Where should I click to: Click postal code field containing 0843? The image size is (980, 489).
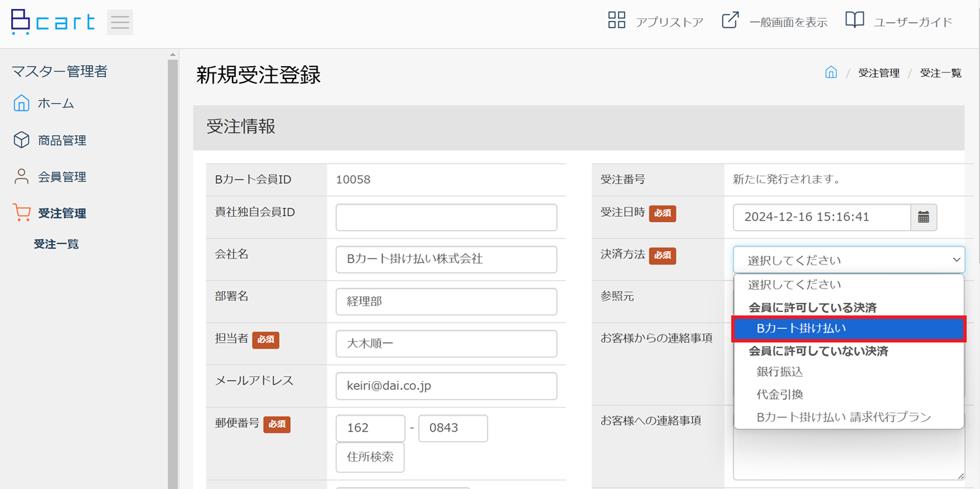click(x=453, y=428)
